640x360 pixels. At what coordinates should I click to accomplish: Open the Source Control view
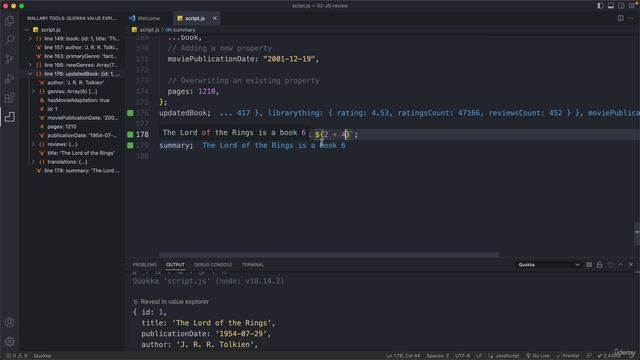[9, 59]
